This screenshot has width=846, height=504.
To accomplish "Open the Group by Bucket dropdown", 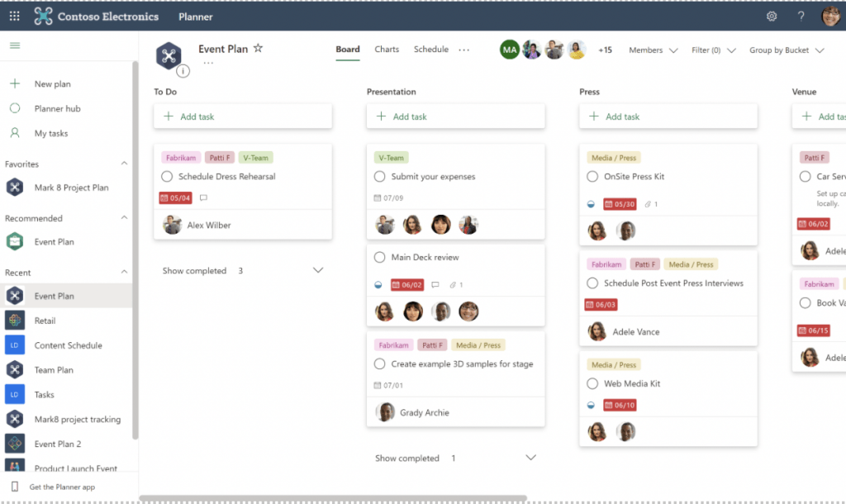I will point(787,50).
